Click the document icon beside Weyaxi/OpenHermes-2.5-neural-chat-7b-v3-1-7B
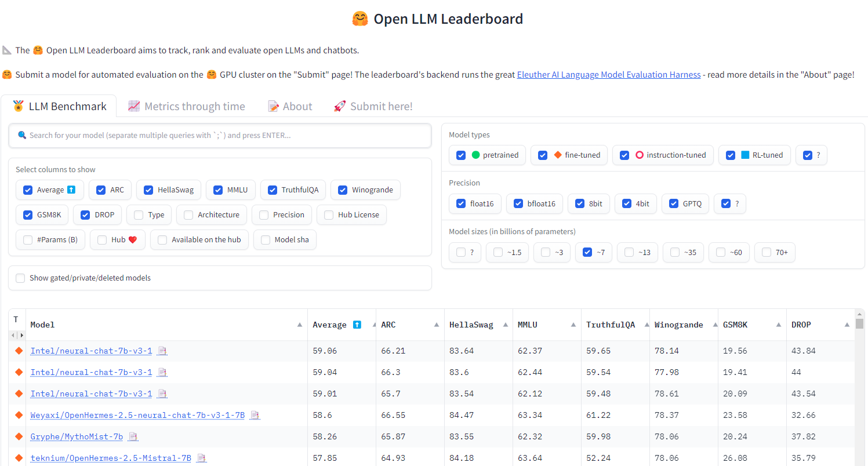Viewport: 868px width, 466px height. 255,415
